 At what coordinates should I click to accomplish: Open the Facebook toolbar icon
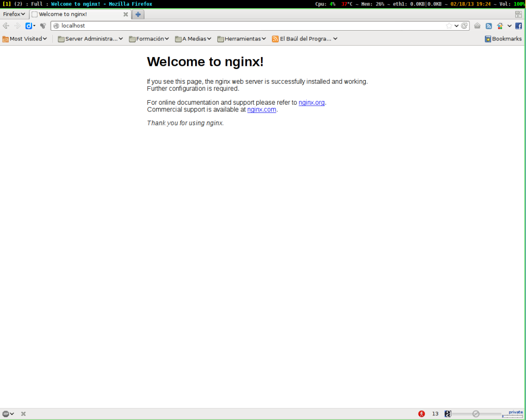519,26
